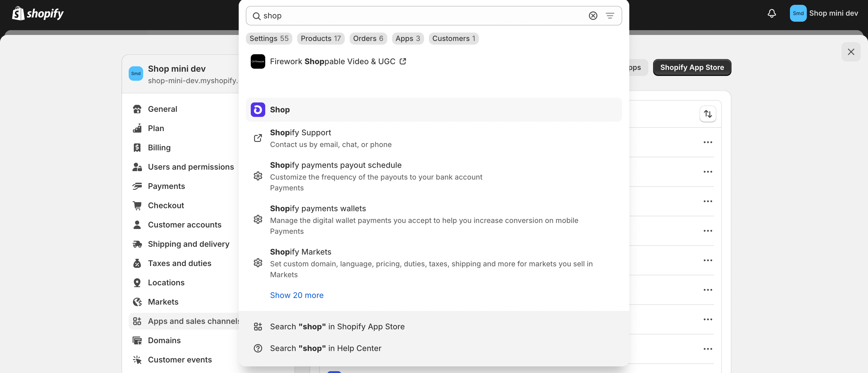
Task: Click the Firework app thumbnail icon
Action: (x=258, y=62)
